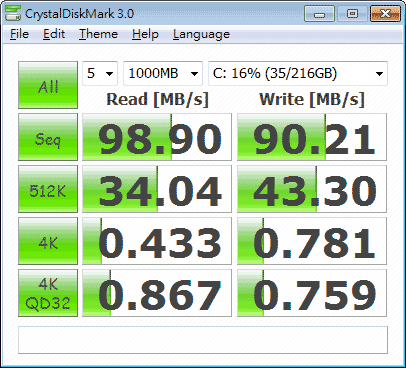Start the 4K QD32 test
Viewport: 406px width, 368px height.
point(48,293)
